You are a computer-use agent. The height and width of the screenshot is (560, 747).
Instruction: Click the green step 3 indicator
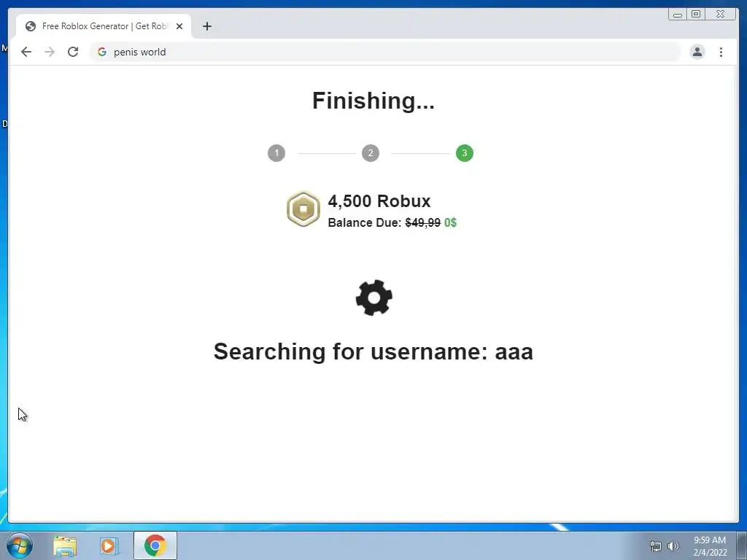[x=465, y=153]
